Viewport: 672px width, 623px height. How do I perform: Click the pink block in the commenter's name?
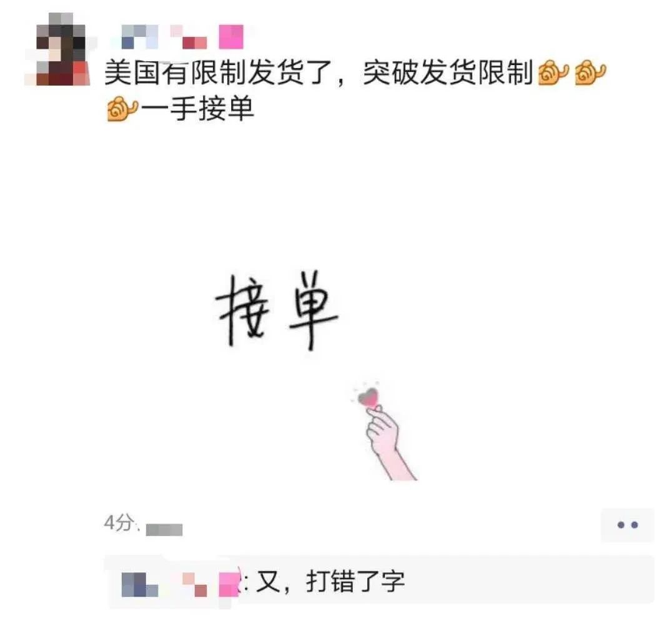pos(229,584)
